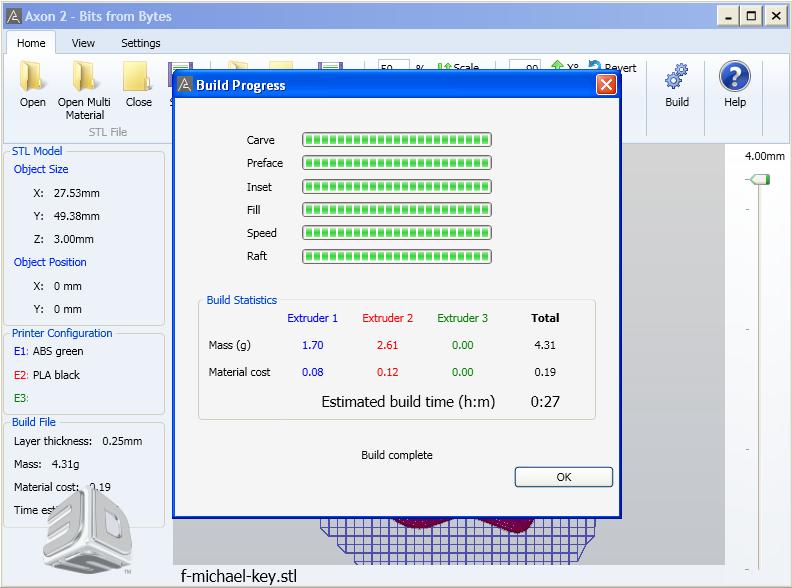
Task: Click the Raft progress bar
Action: [x=397, y=256]
